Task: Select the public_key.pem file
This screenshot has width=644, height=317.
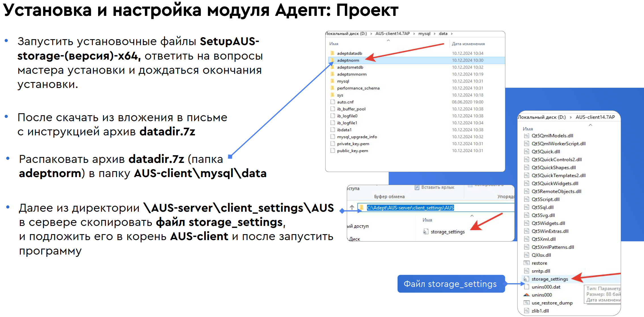Action: (x=352, y=151)
